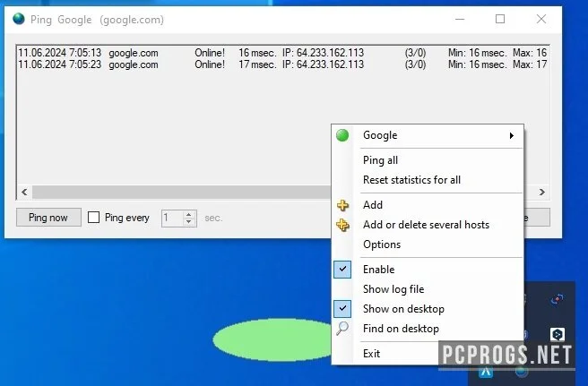This screenshot has width=588, height=386.
Task: Click Max: 17 value in the second row
Action: click(x=530, y=64)
